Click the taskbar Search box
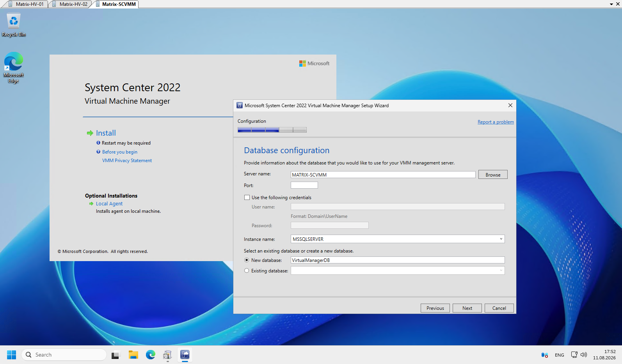This screenshot has height=364, width=622. tap(64, 355)
